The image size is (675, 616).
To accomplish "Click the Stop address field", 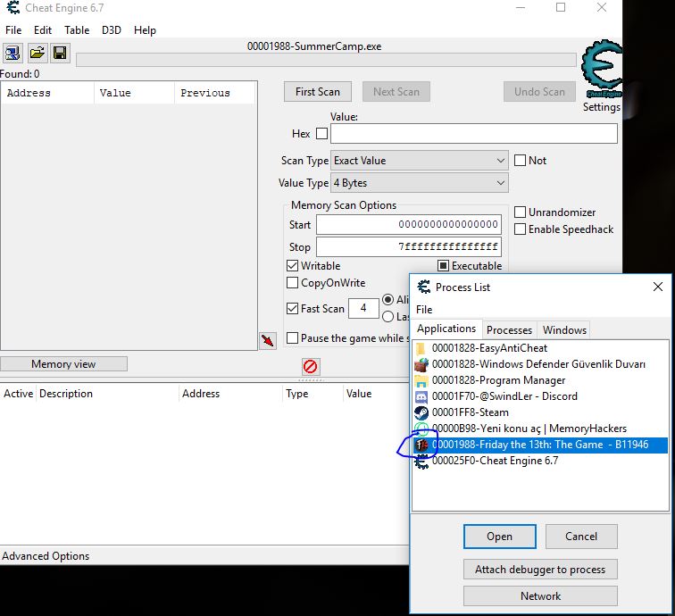I will [x=409, y=246].
